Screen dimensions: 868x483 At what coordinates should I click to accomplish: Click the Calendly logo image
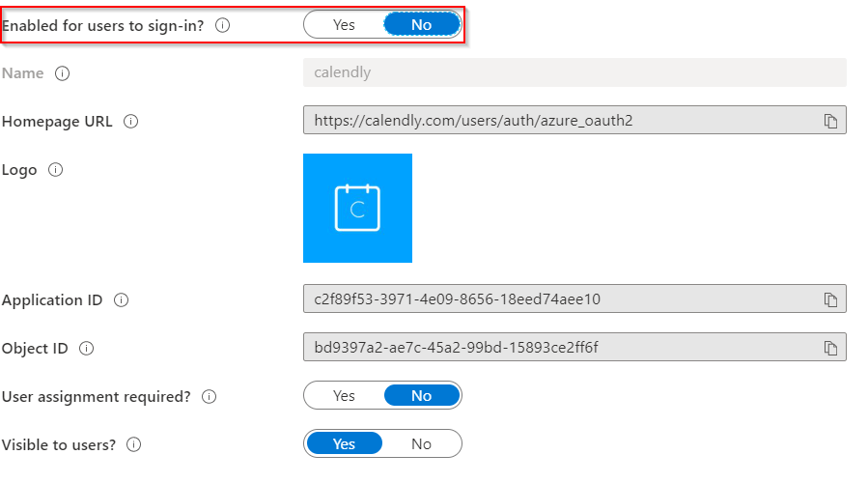[357, 208]
